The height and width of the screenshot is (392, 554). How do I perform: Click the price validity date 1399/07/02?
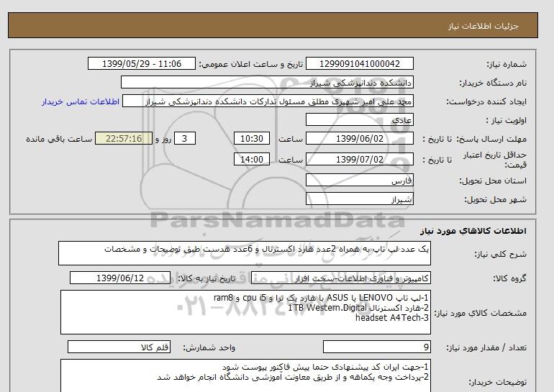tap(359, 159)
